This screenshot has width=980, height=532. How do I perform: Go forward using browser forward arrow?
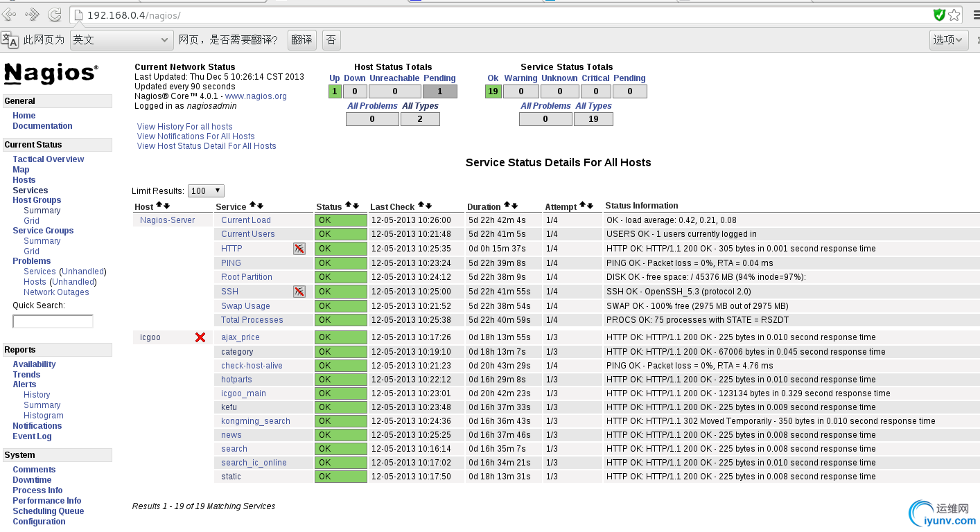tap(32, 15)
